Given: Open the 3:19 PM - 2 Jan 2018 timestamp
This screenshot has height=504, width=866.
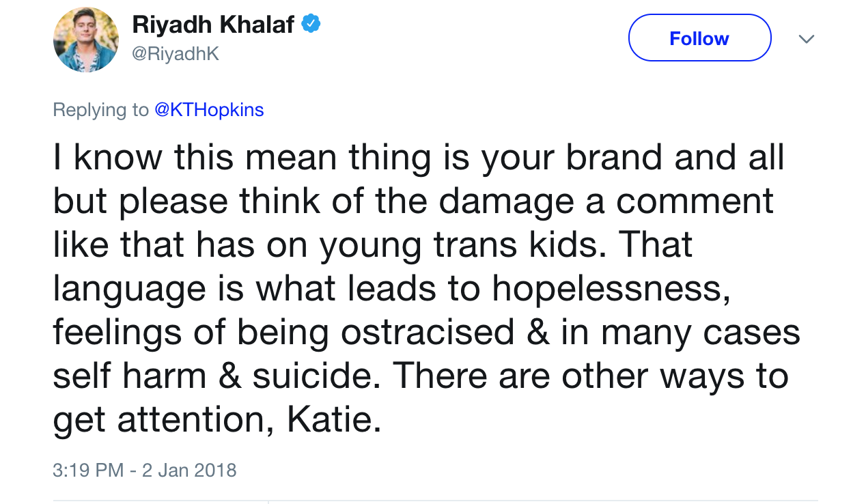Looking at the screenshot, I should click(145, 470).
